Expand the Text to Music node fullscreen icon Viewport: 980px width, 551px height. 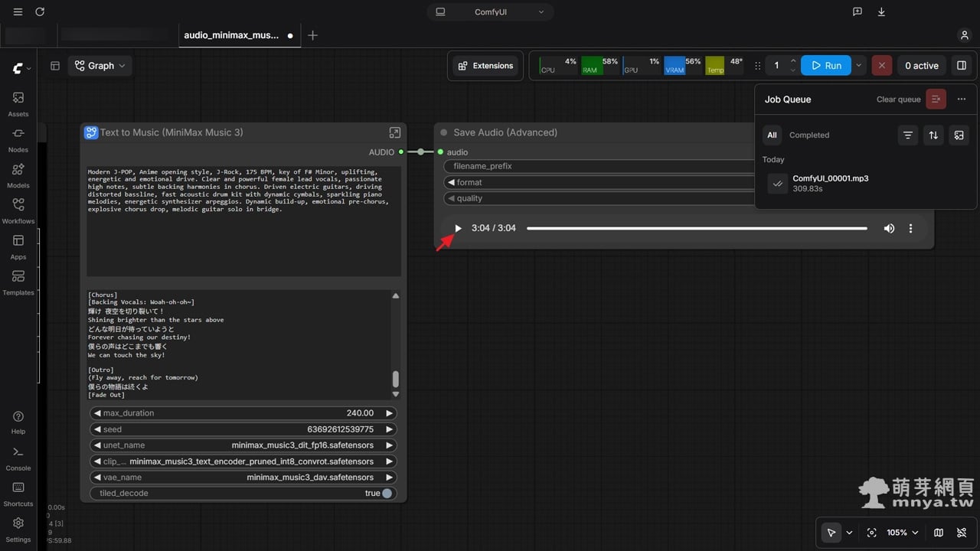(395, 132)
